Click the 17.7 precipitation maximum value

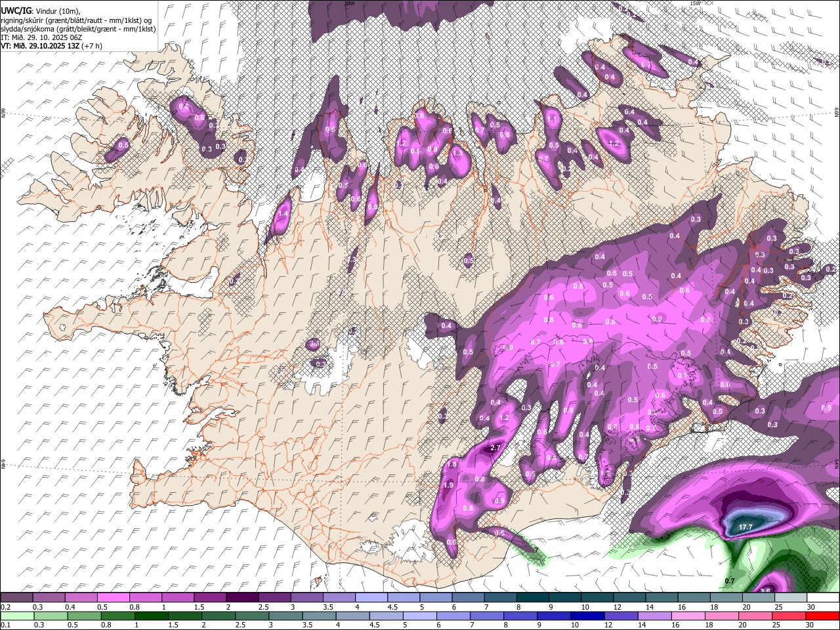click(745, 527)
